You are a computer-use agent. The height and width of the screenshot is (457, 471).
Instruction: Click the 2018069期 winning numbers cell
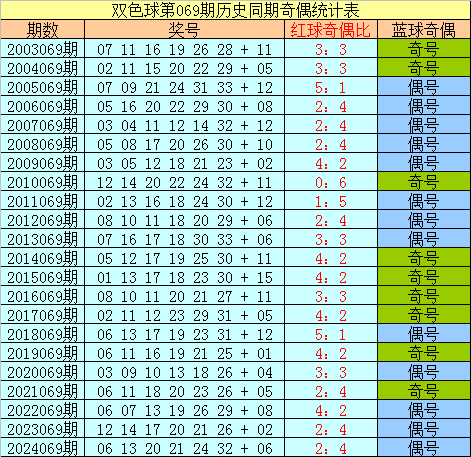click(184, 334)
